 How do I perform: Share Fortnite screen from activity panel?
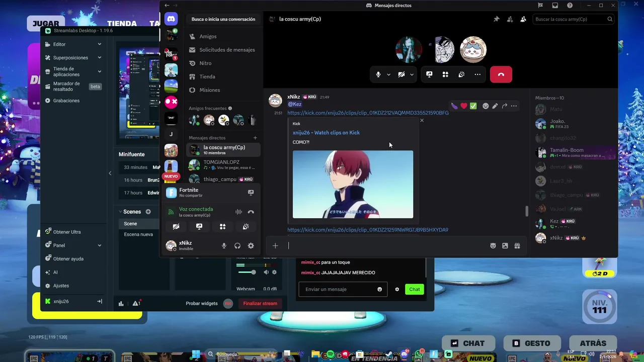tap(251, 193)
